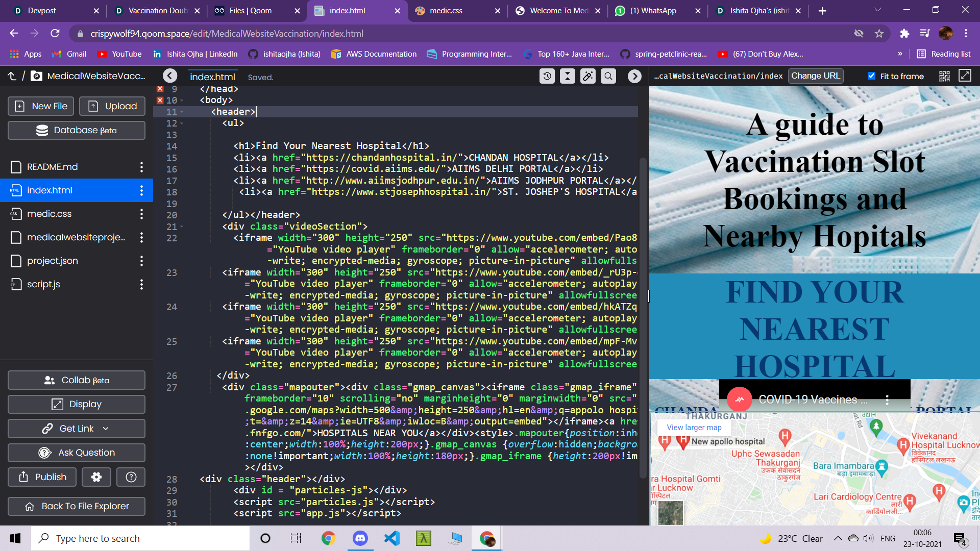This screenshot has height=551, width=980.
Task: Click the magic wand beautify icon
Action: pos(588,77)
